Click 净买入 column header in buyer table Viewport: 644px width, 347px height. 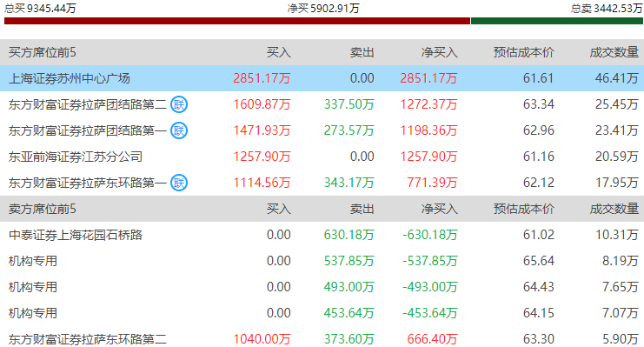click(439, 52)
